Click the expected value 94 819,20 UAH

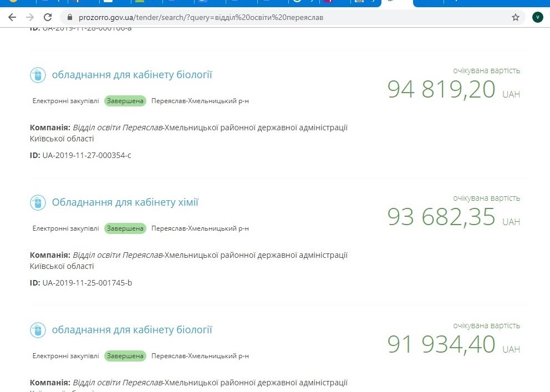(x=454, y=89)
